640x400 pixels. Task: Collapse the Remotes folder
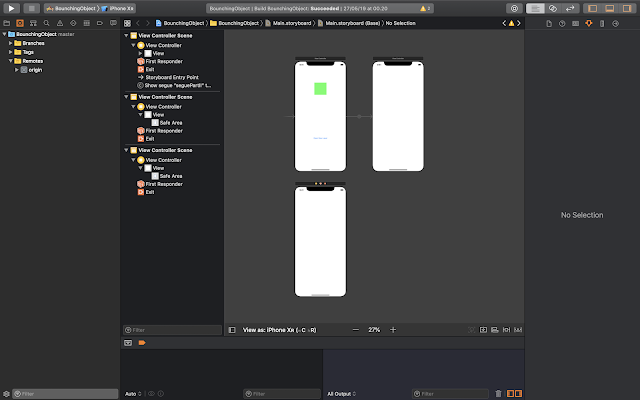point(11,61)
